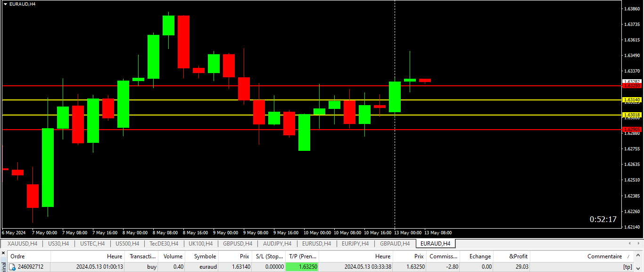Close the terminal panel with X
This screenshot has height=272, width=644.
coord(4,254)
